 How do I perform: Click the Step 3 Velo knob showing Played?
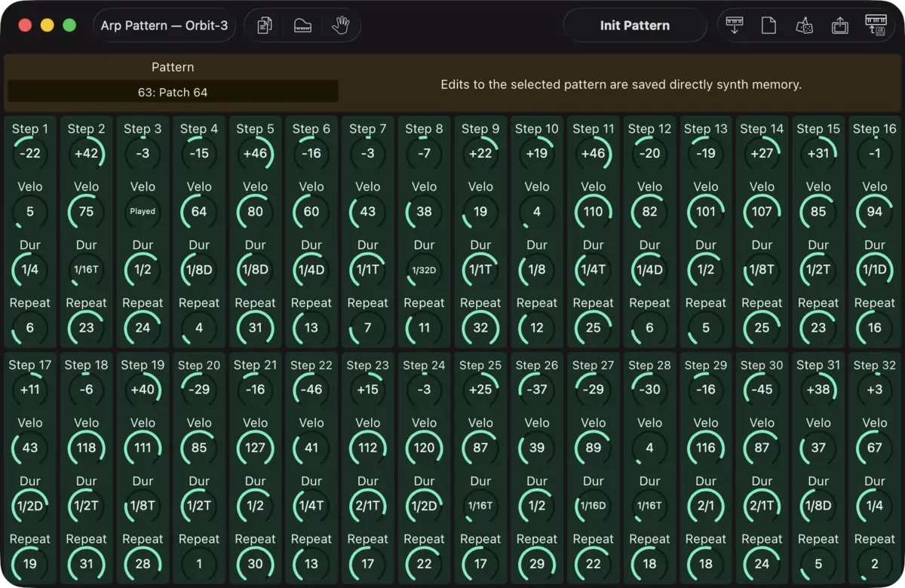pyautogui.click(x=143, y=211)
